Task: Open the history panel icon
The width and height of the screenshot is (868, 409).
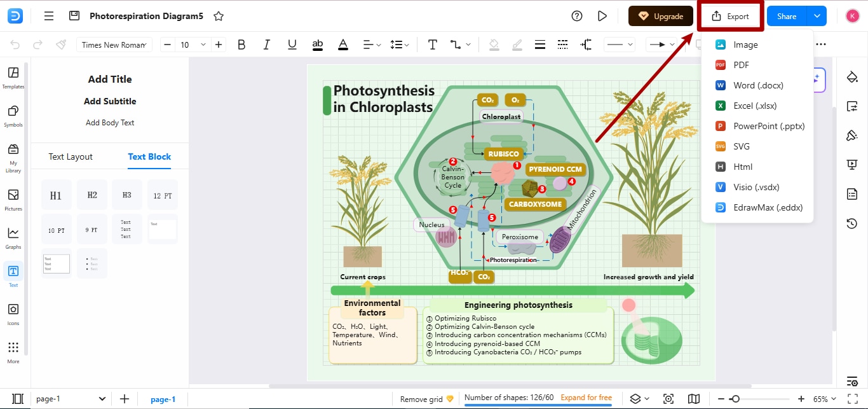Action: [852, 223]
